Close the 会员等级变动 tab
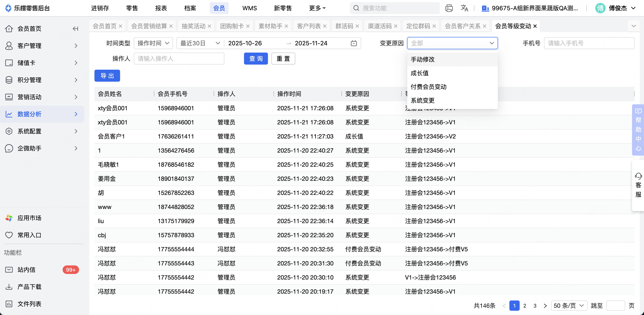This screenshot has width=644, height=315. tap(535, 26)
